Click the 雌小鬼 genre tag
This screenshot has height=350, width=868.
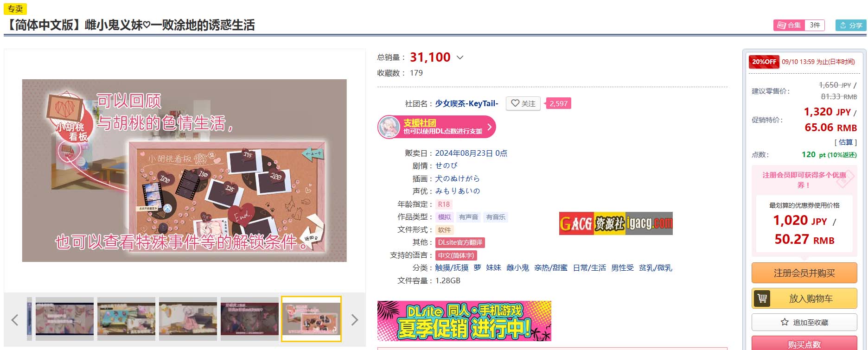pos(517,267)
